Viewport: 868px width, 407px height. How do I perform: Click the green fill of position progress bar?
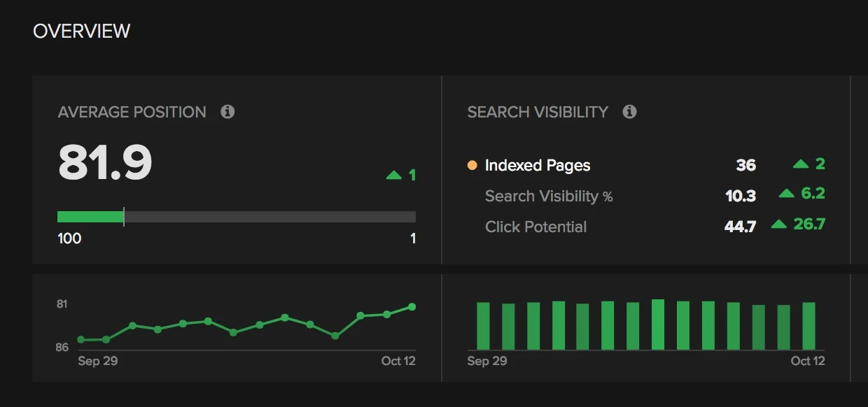90,217
